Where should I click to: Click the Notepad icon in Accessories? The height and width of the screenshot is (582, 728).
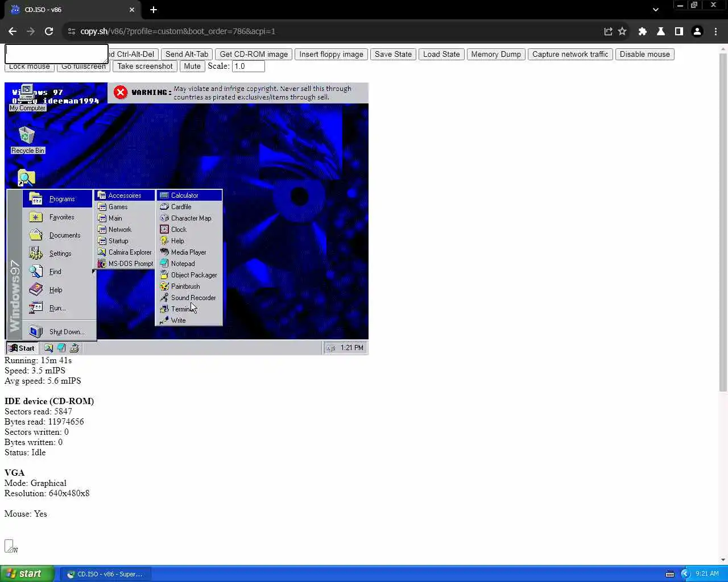click(164, 264)
